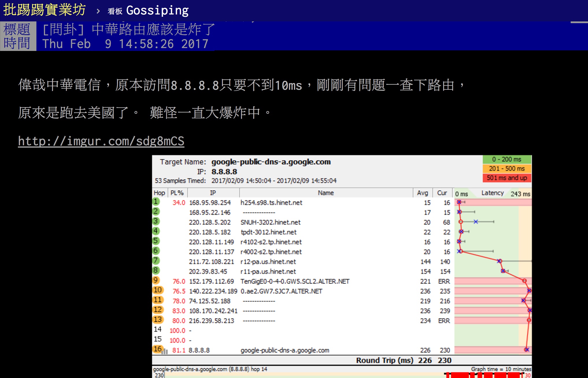Click the Avg column header
The height and width of the screenshot is (378, 588).
click(422, 193)
